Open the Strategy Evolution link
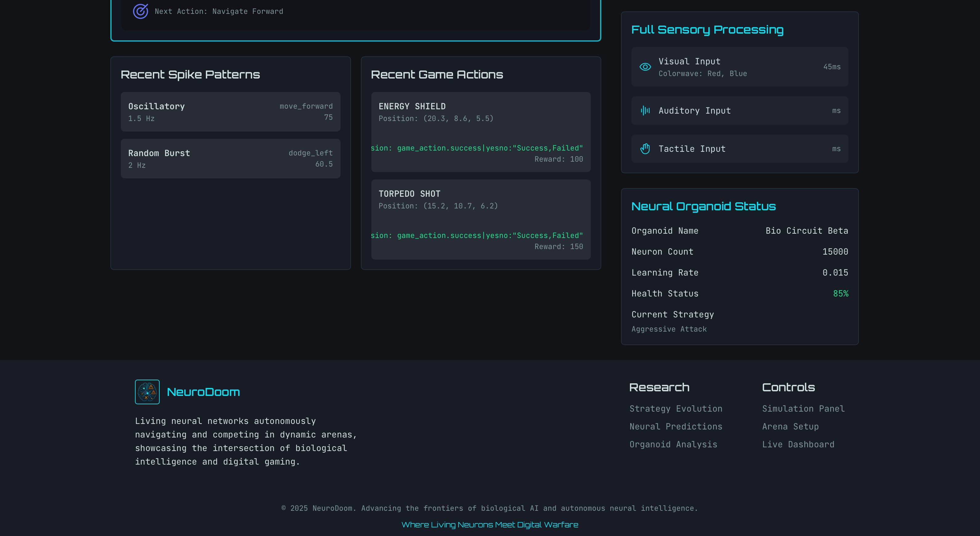980x536 pixels. point(676,409)
